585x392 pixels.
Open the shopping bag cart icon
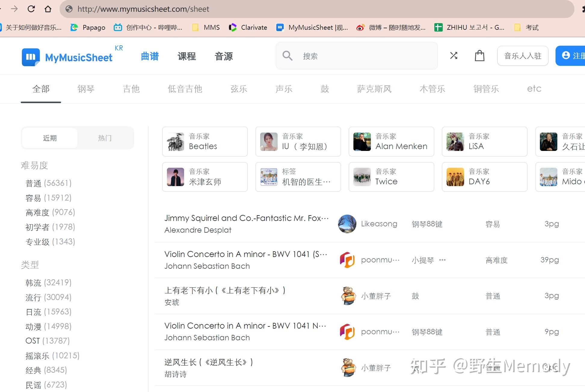point(479,56)
